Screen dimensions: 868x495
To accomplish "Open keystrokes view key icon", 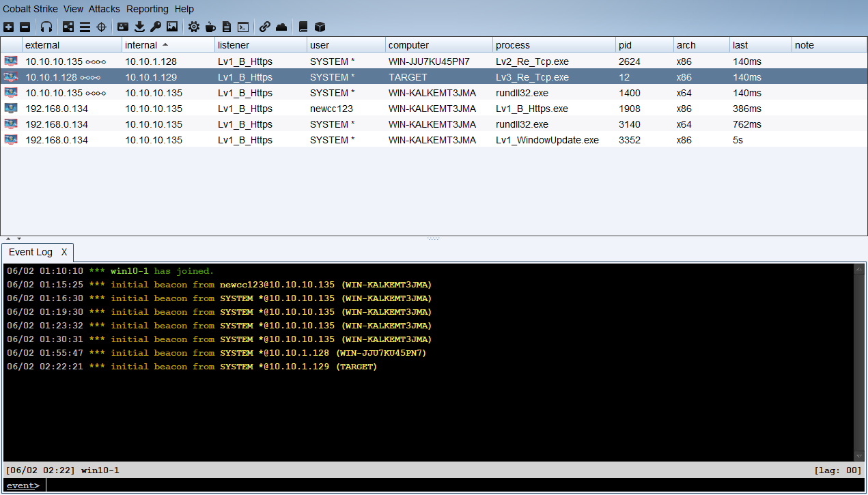I will click(x=156, y=27).
